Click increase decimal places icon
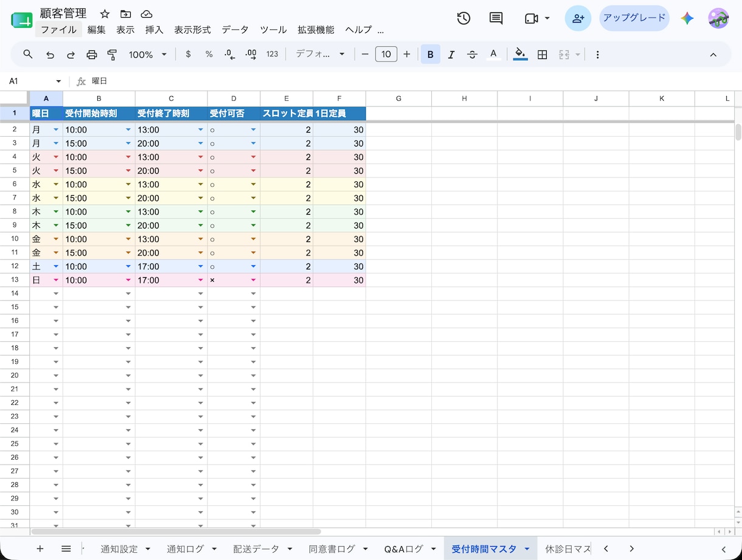 tap(251, 54)
